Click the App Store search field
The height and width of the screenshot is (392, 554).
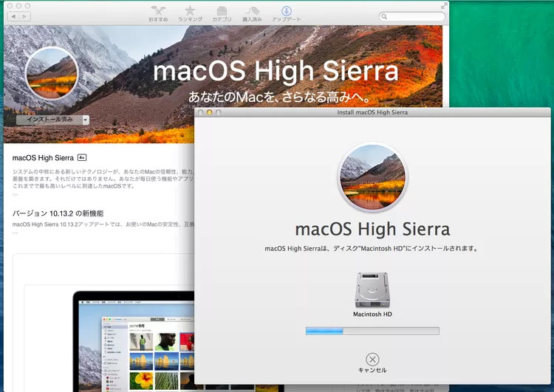click(412, 16)
